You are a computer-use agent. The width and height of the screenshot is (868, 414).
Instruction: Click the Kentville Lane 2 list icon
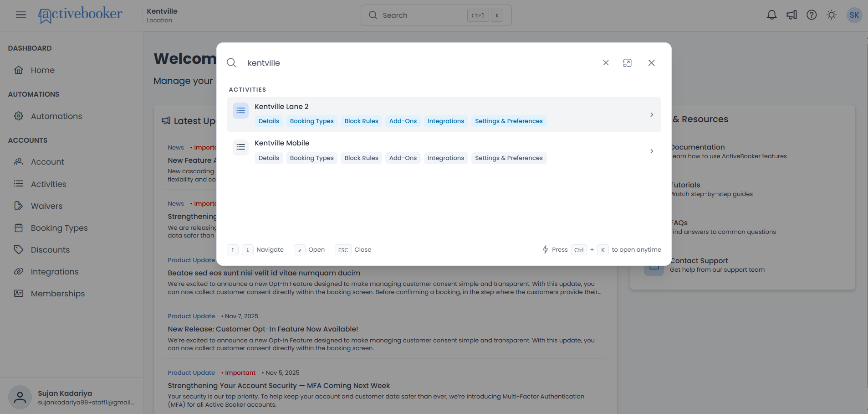click(x=241, y=111)
